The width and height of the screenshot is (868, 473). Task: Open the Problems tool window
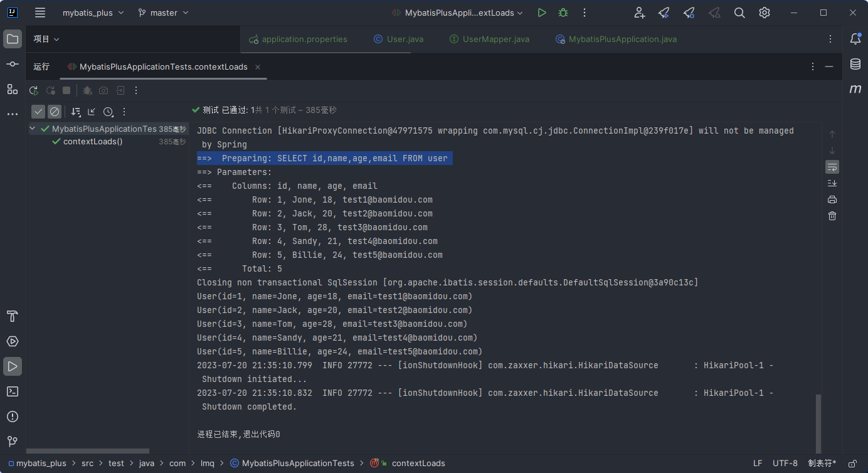click(13, 417)
